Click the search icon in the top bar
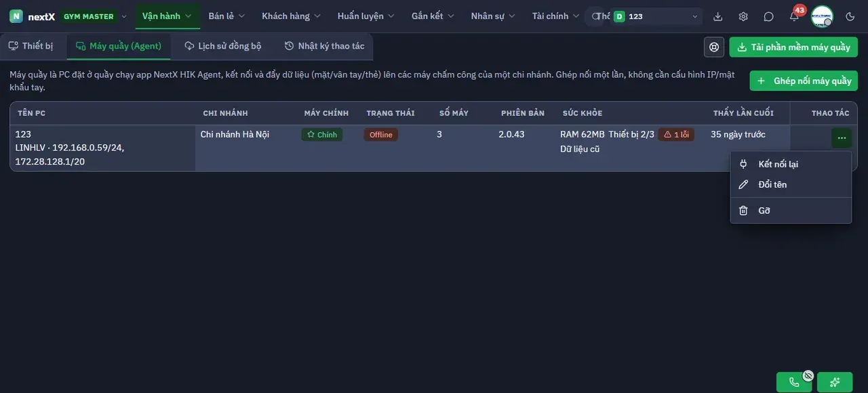Image resolution: width=868 pixels, height=393 pixels. point(596,16)
